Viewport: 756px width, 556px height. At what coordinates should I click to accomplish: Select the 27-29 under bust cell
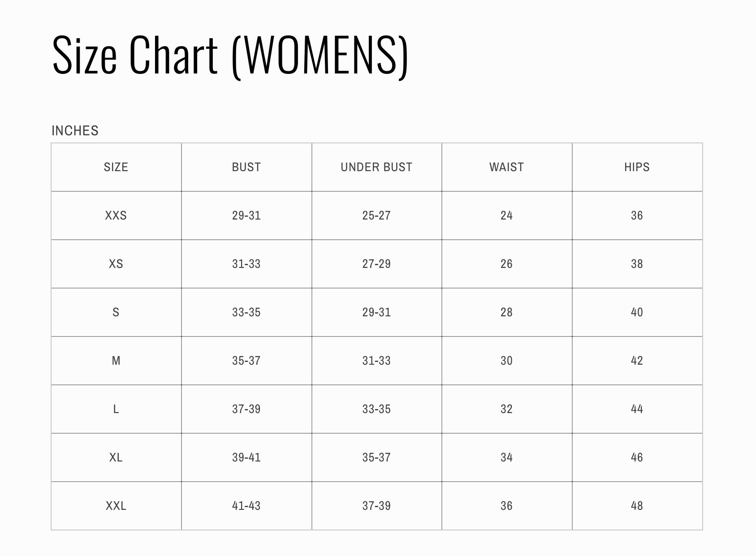(376, 264)
